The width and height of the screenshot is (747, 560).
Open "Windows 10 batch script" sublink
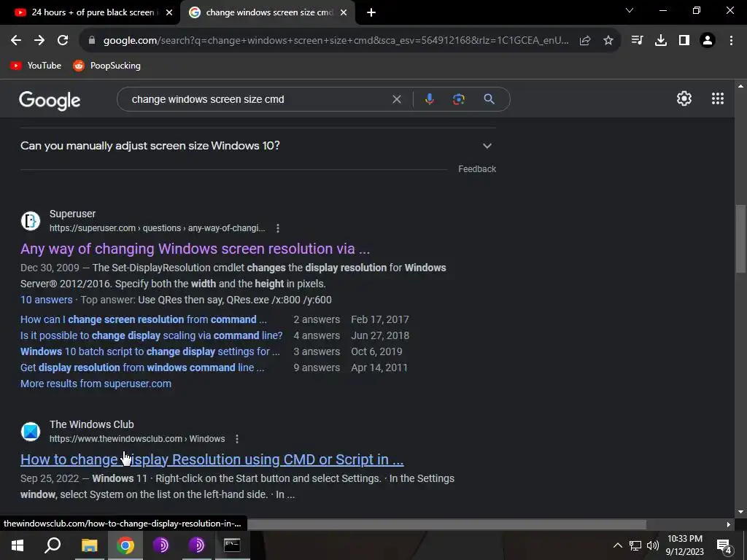point(150,351)
